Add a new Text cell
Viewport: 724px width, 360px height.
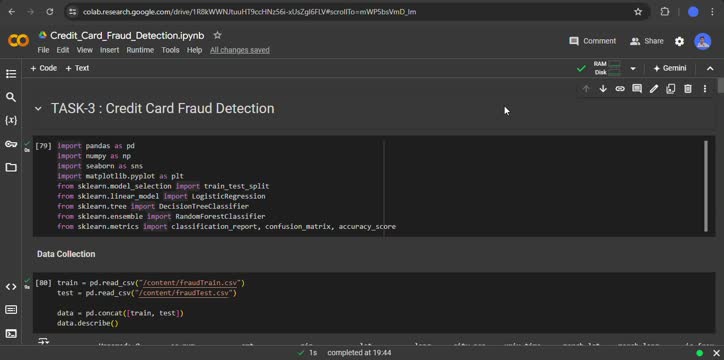tap(77, 68)
